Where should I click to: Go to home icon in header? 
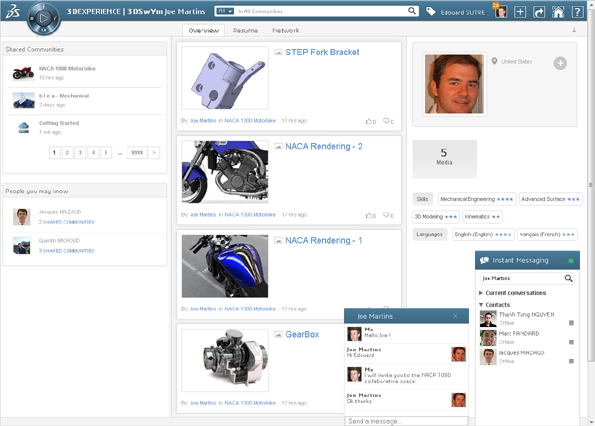coord(558,12)
